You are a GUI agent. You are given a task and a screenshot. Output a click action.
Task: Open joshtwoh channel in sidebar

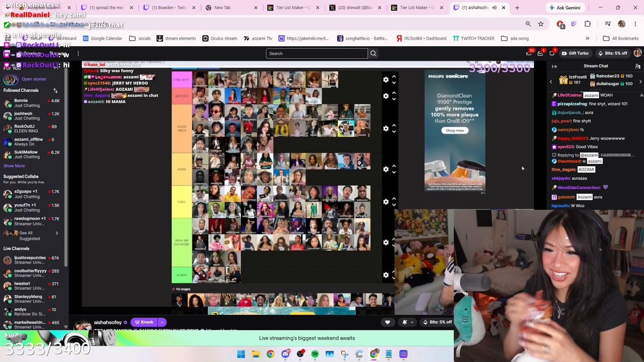32,116
